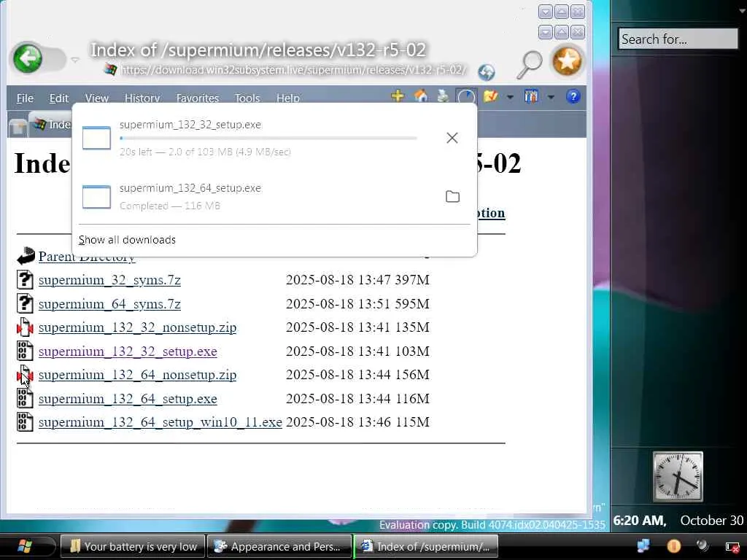Open the Parent Directory link

pos(87,259)
